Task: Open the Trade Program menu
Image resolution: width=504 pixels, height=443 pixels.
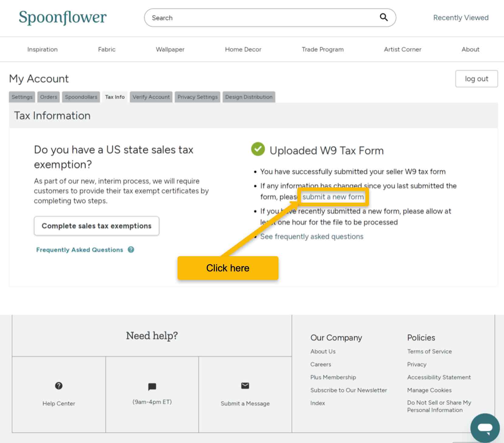Action: click(x=323, y=49)
